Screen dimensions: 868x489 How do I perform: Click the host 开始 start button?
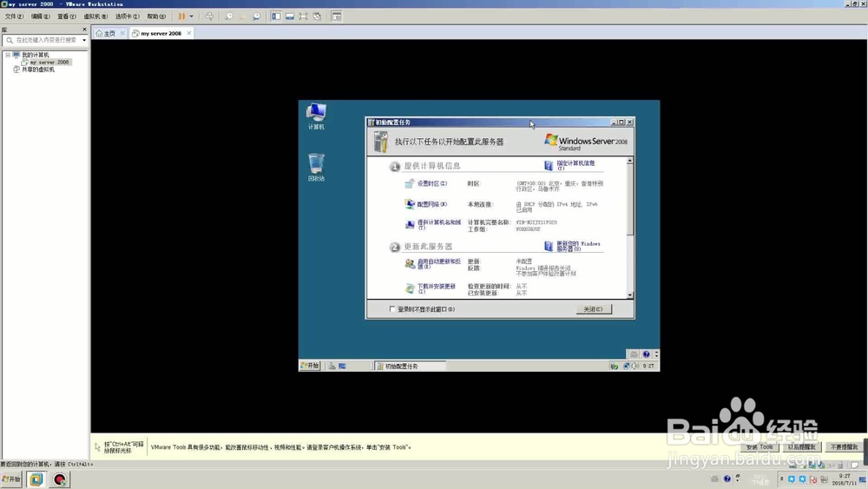[x=11, y=479]
